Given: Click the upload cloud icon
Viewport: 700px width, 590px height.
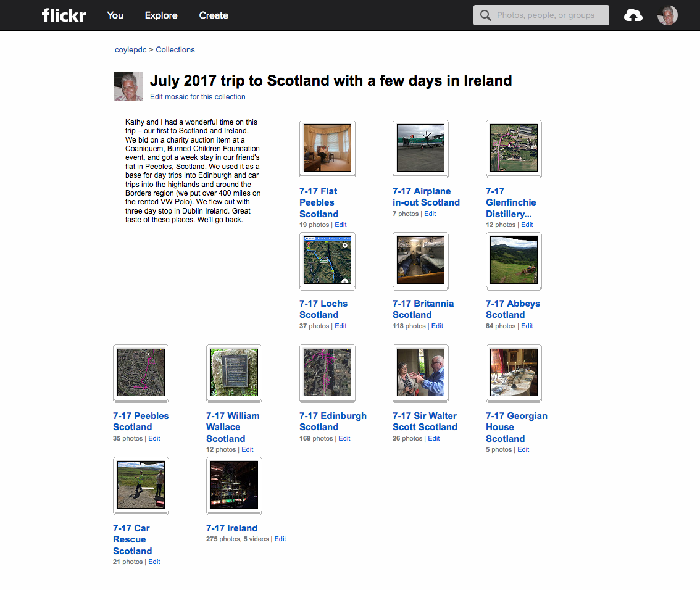Looking at the screenshot, I should pyautogui.click(x=633, y=15).
